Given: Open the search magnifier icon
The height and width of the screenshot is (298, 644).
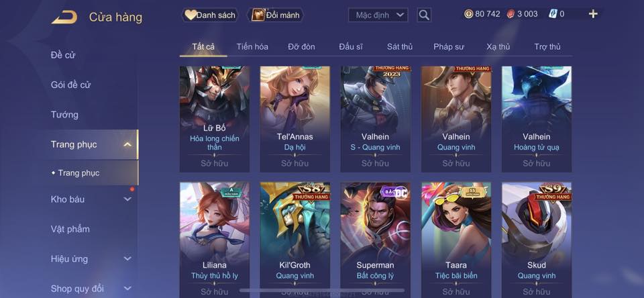Looking at the screenshot, I should pos(424,15).
